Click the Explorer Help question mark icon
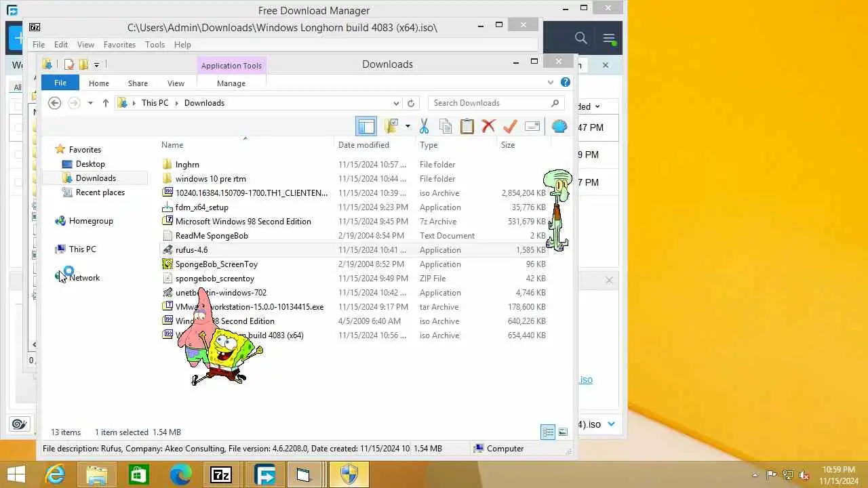Screen dimensions: 868x488 pyautogui.click(x=566, y=83)
